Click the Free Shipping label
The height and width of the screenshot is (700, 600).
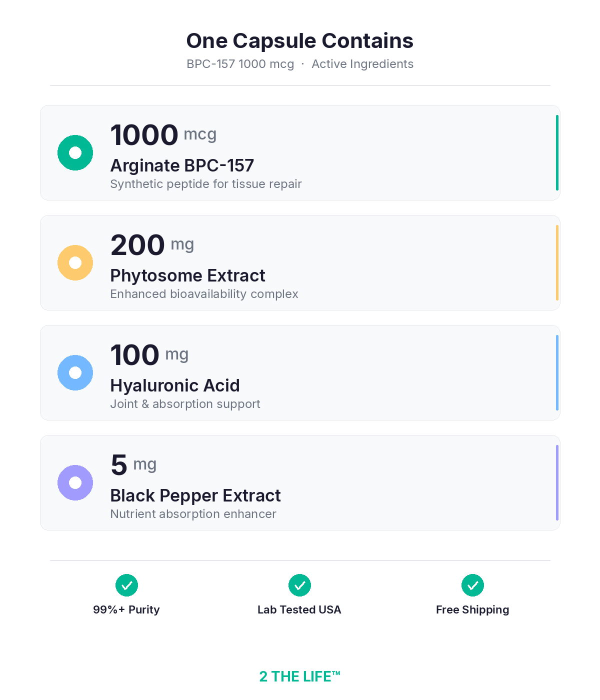(x=472, y=609)
